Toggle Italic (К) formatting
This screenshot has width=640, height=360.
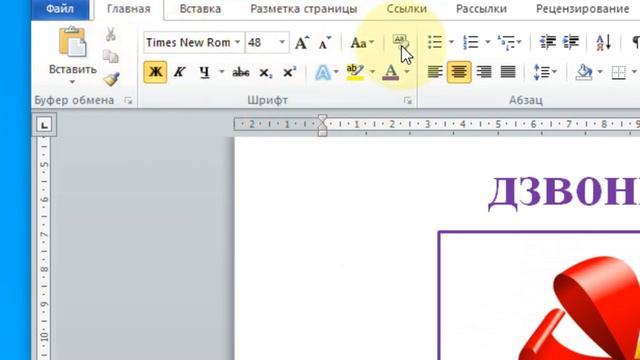[180, 72]
